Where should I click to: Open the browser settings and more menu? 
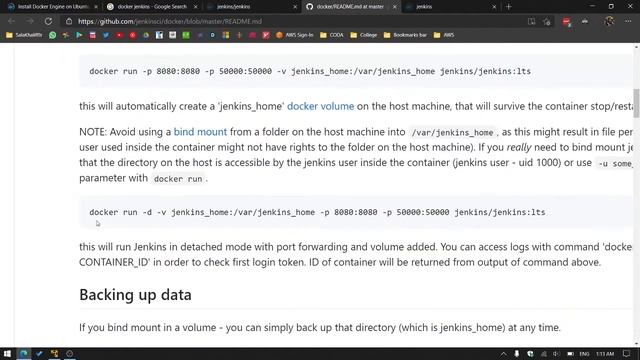coord(628,21)
